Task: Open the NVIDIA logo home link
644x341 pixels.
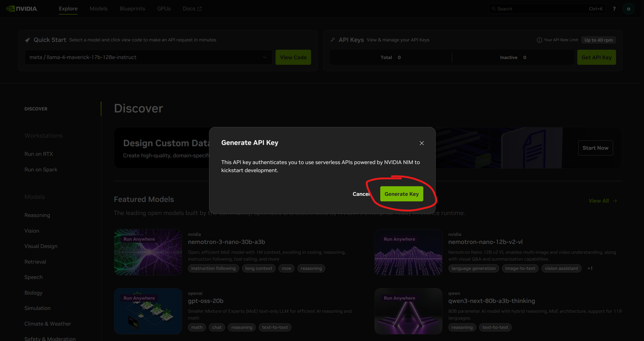Action: [22, 9]
